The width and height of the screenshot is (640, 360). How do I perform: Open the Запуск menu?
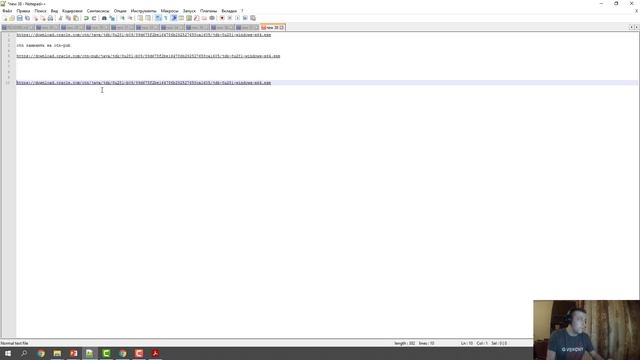[x=189, y=11]
